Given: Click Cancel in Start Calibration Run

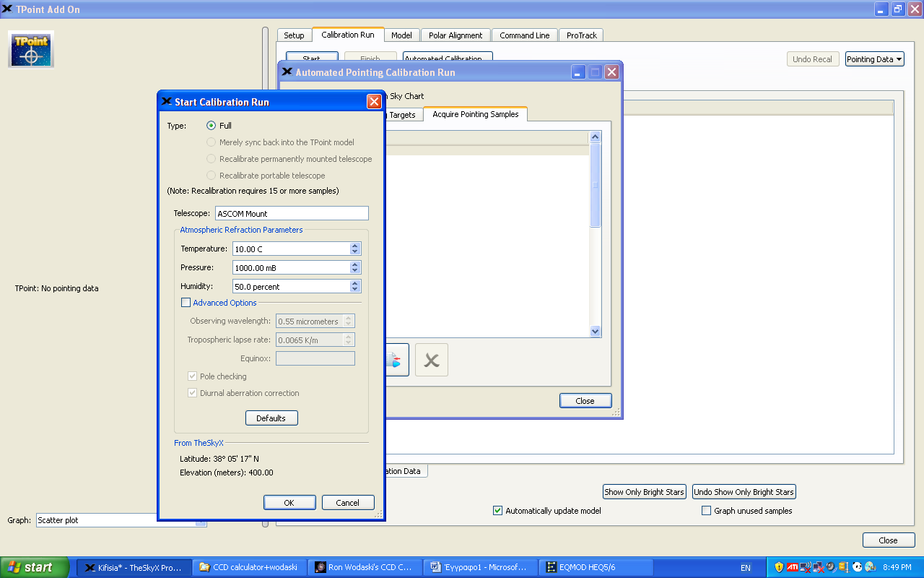Looking at the screenshot, I should [348, 503].
